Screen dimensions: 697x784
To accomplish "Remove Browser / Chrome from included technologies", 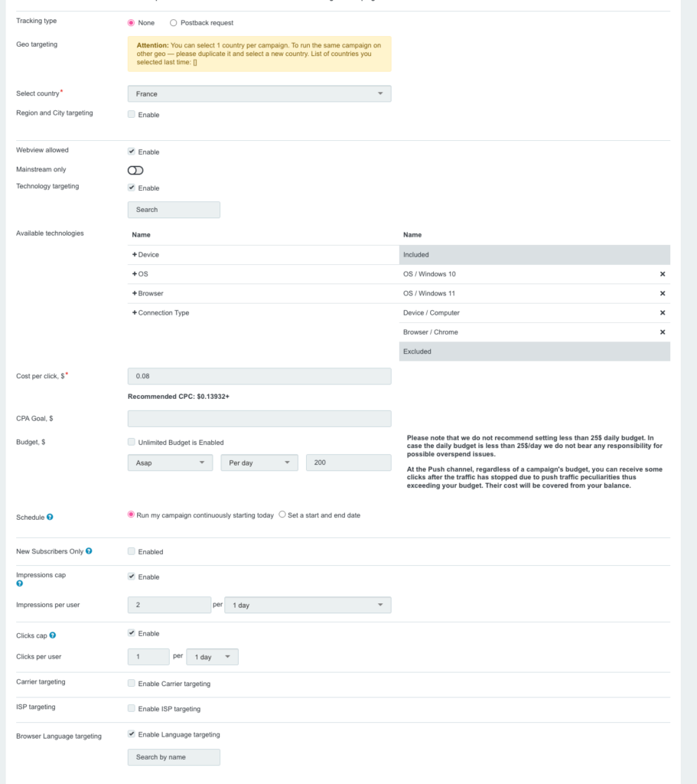I will coord(662,332).
